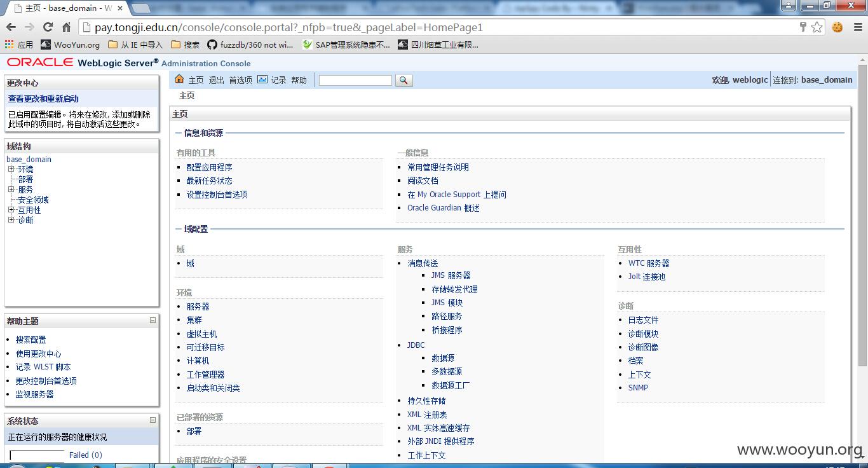Open Oracle Guardian 概述 link
This screenshot has height=468, width=868.
coord(444,208)
